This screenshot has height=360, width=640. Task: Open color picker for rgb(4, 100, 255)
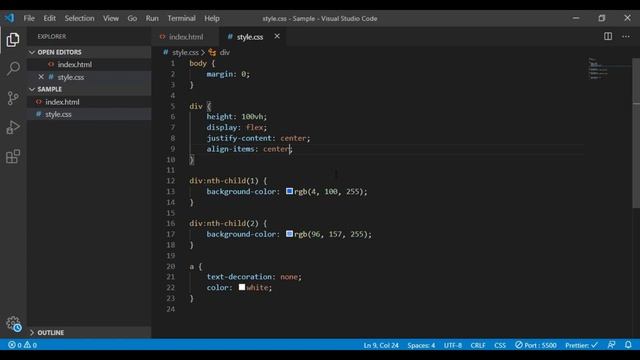click(x=289, y=191)
